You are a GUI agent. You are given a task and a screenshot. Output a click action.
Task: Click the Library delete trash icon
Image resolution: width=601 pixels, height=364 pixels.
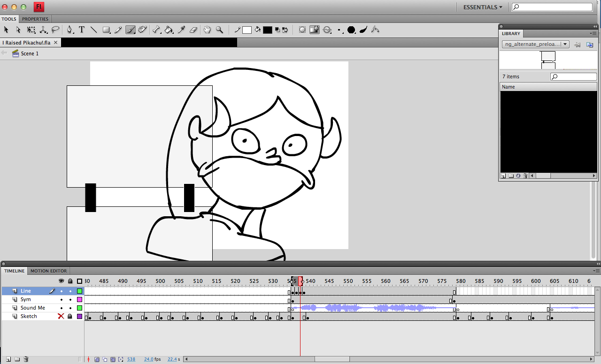525,176
